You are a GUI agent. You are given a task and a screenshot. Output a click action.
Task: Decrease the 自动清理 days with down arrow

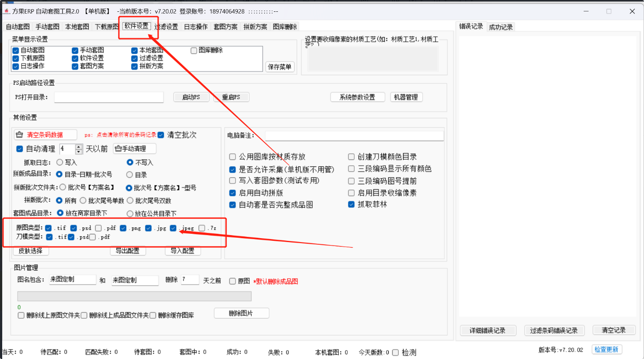tap(79, 151)
